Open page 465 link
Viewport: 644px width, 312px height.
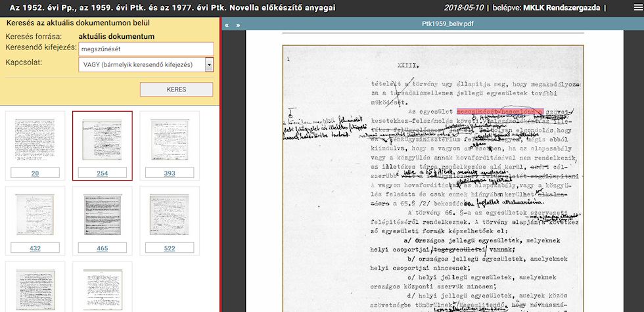(x=103, y=248)
